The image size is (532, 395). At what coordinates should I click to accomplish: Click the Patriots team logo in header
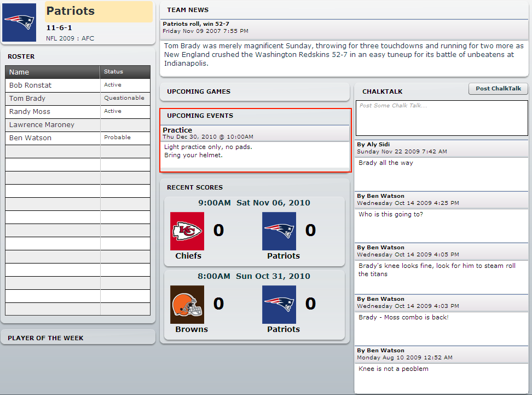click(x=19, y=22)
